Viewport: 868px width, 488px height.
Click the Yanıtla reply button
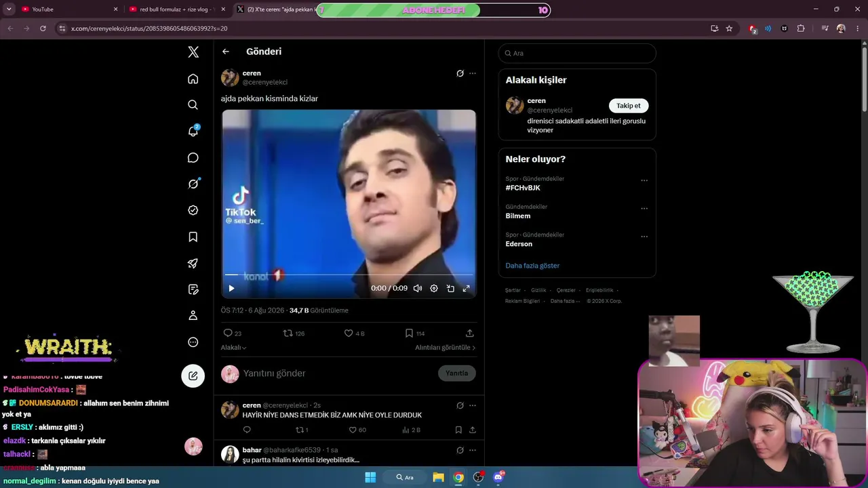tap(457, 373)
